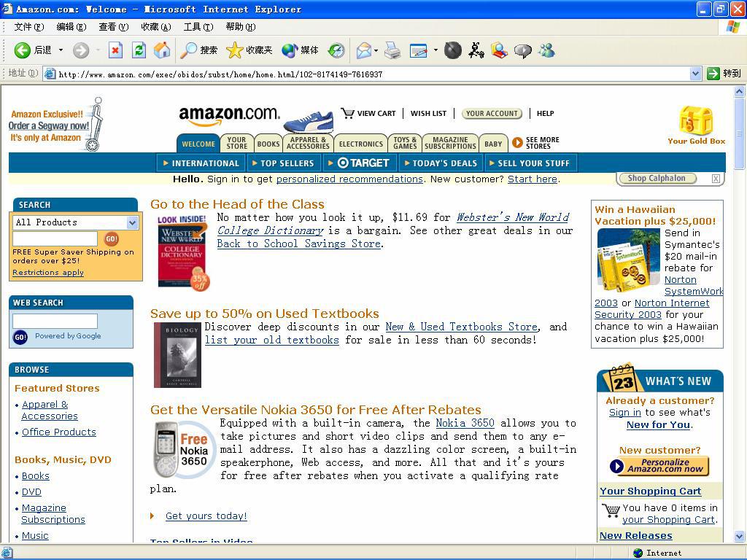
Task: Click the running figure toolbar icon
Action: tap(476, 50)
